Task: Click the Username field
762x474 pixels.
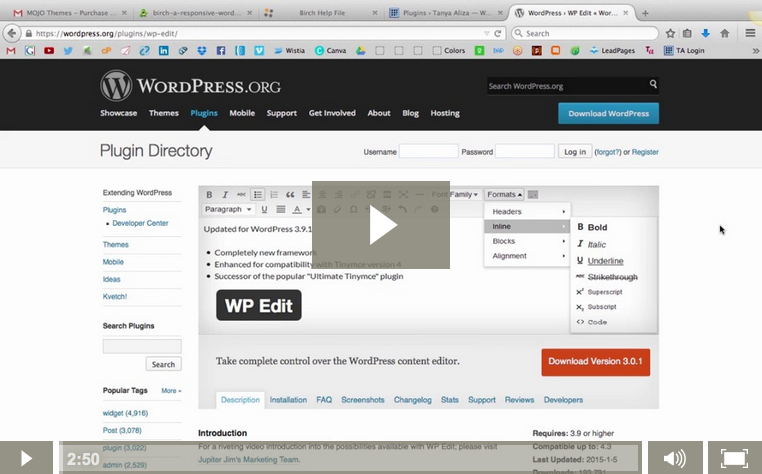Action: click(x=428, y=151)
